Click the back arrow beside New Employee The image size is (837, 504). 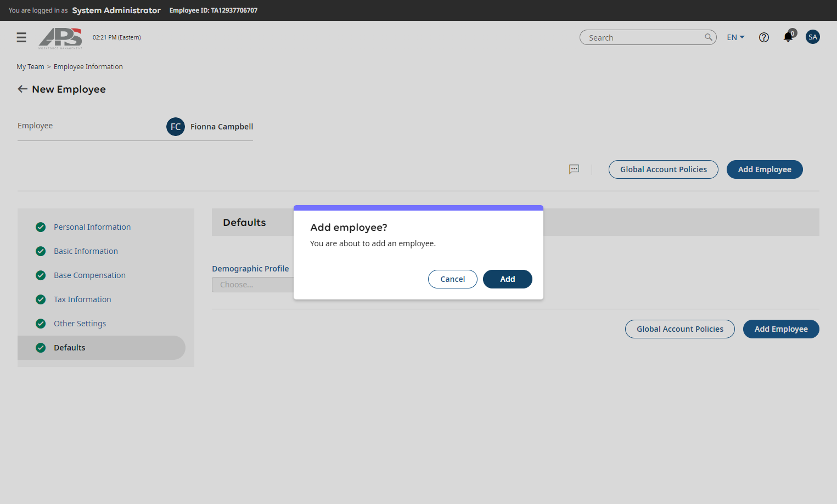(23, 89)
